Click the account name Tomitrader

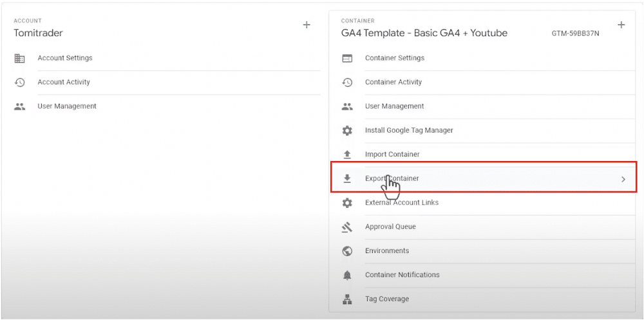click(x=38, y=33)
